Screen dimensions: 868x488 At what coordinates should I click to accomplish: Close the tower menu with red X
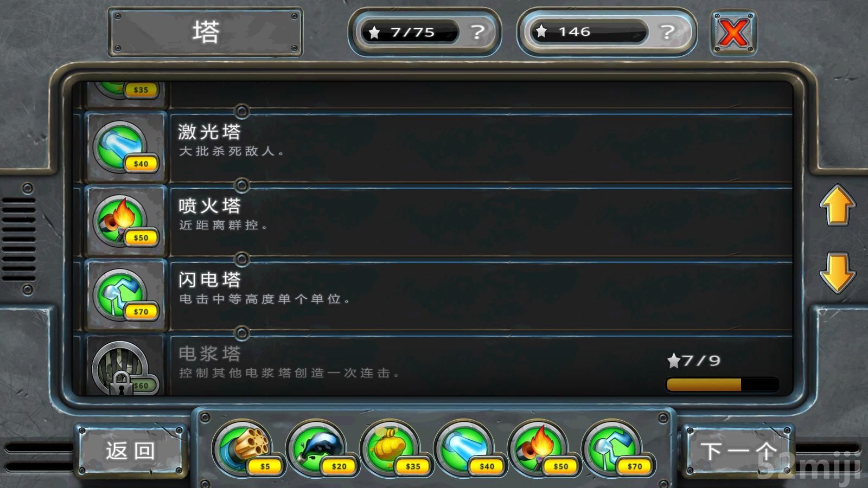(x=733, y=33)
